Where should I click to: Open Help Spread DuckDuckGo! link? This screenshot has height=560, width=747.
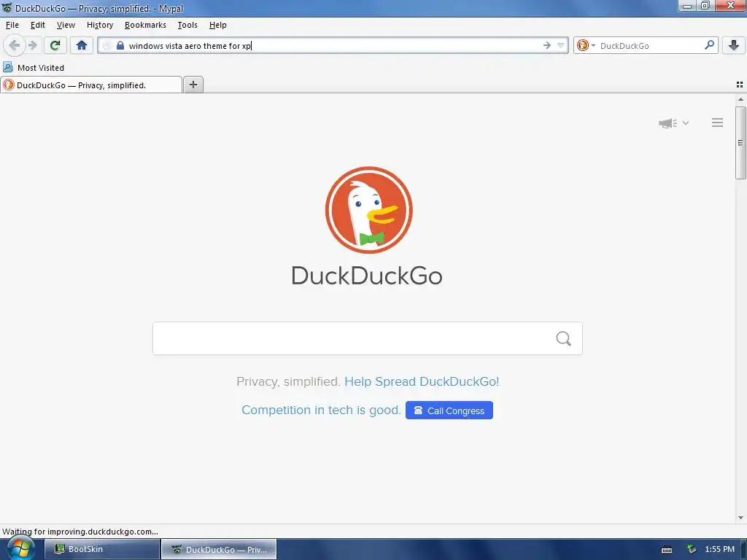click(422, 381)
